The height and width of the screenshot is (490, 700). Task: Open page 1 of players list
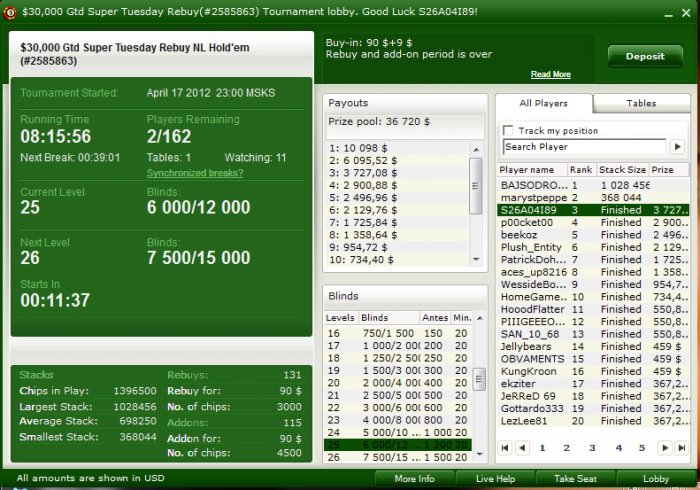coord(542,448)
